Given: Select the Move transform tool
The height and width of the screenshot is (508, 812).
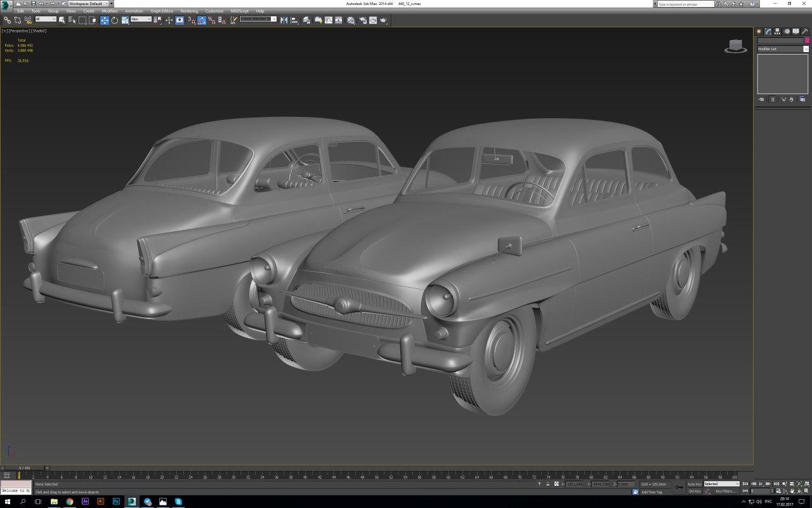Looking at the screenshot, I should coord(105,20).
